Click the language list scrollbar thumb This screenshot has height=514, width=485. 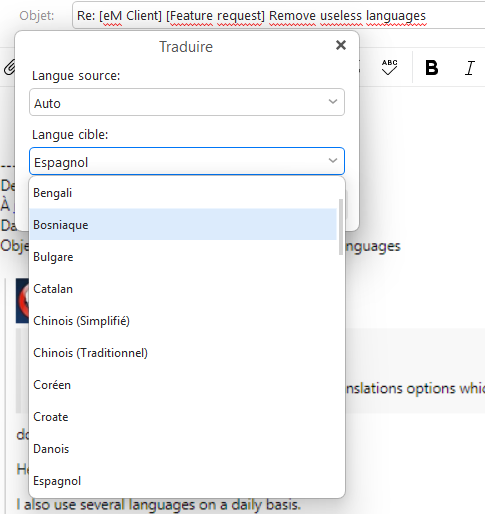click(341, 227)
